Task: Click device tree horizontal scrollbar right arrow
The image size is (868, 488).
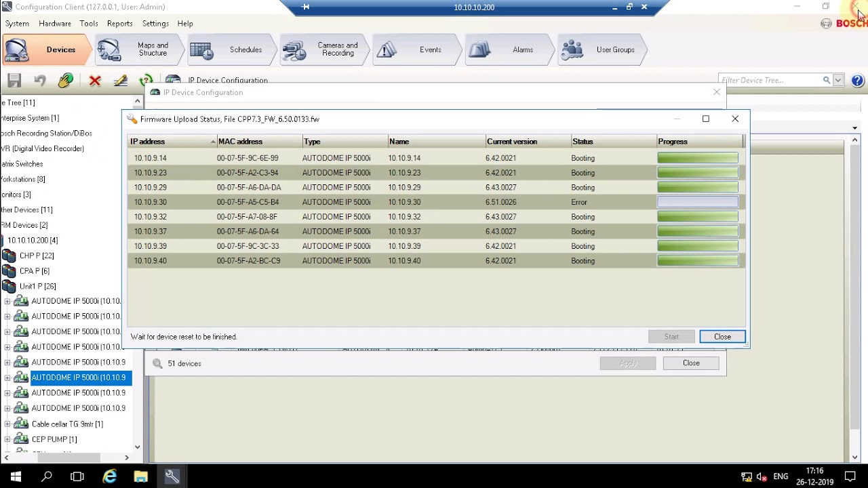Action: (127, 458)
